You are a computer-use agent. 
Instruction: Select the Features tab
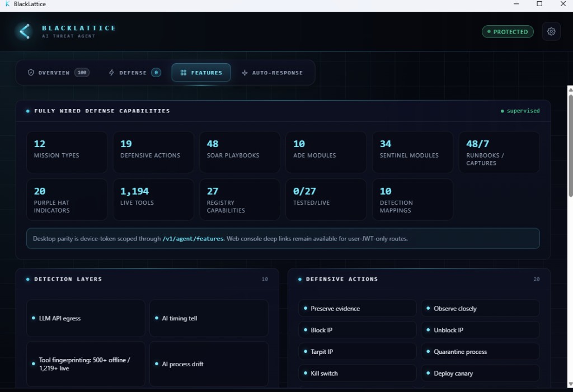(201, 73)
